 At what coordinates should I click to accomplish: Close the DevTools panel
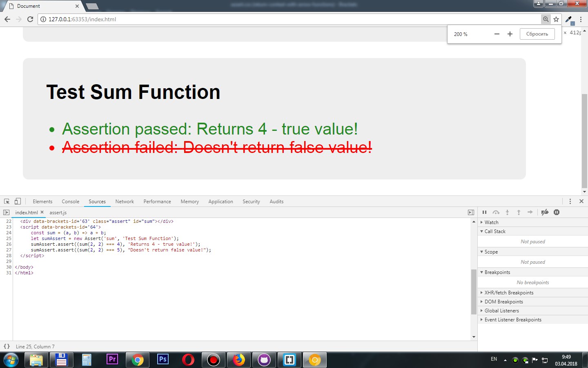click(x=581, y=201)
